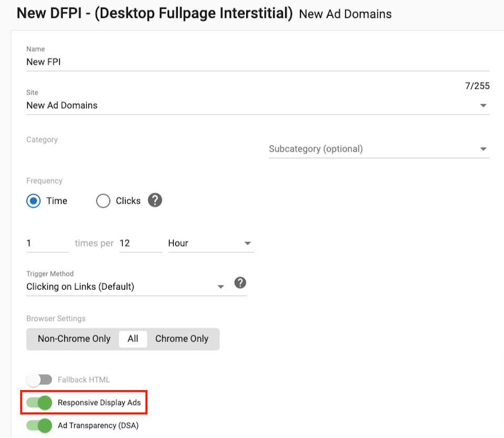The image size is (504, 438).
Task: Select Chrome Only browser setting
Action: point(182,339)
